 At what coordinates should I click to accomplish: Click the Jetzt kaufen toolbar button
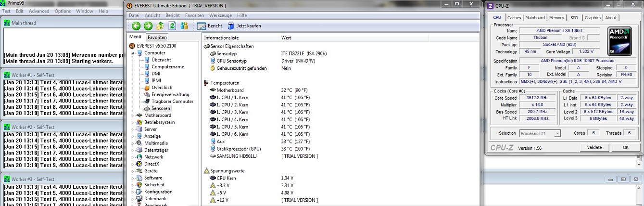tap(244, 26)
